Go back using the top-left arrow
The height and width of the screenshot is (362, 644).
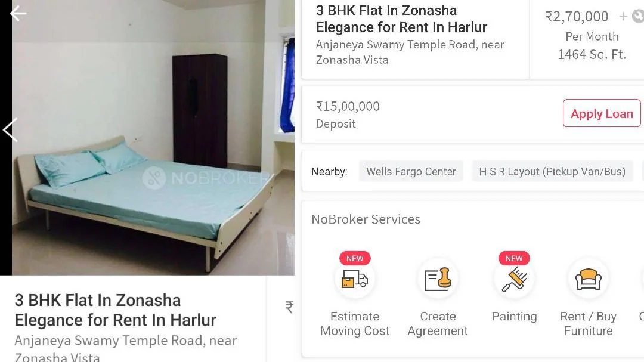tap(18, 14)
